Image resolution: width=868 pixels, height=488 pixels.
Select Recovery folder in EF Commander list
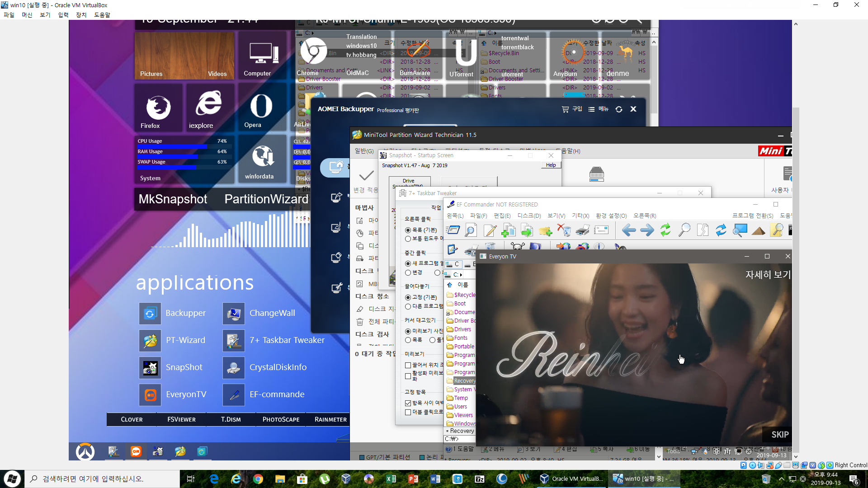point(461,381)
